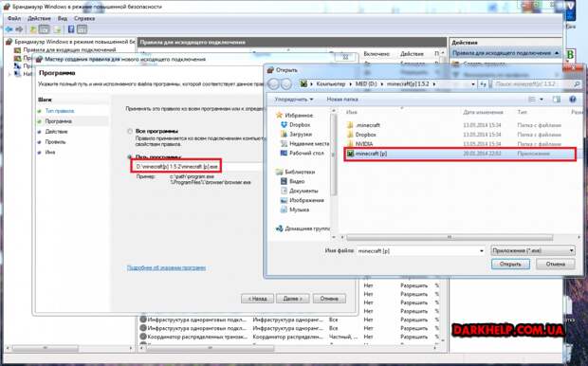588x366 pixels.
Task: Click the Up one level folder toolbar icon
Action: point(33,29)
